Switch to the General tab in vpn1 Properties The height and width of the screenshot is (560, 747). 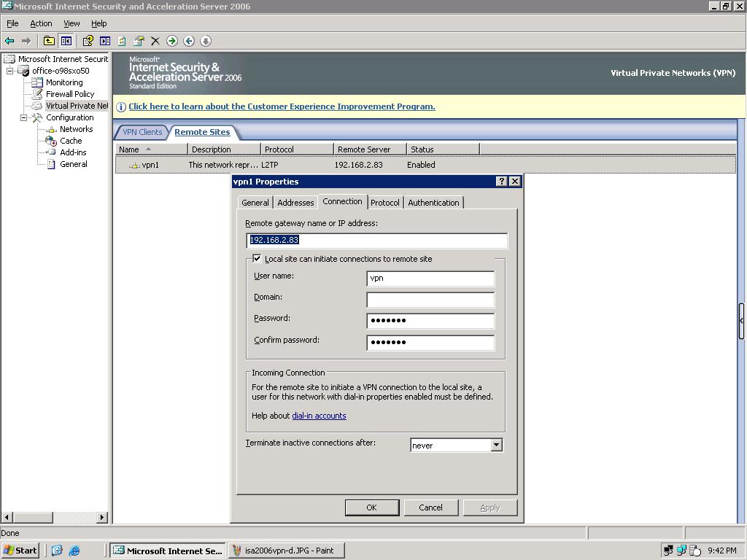(255, 203)
